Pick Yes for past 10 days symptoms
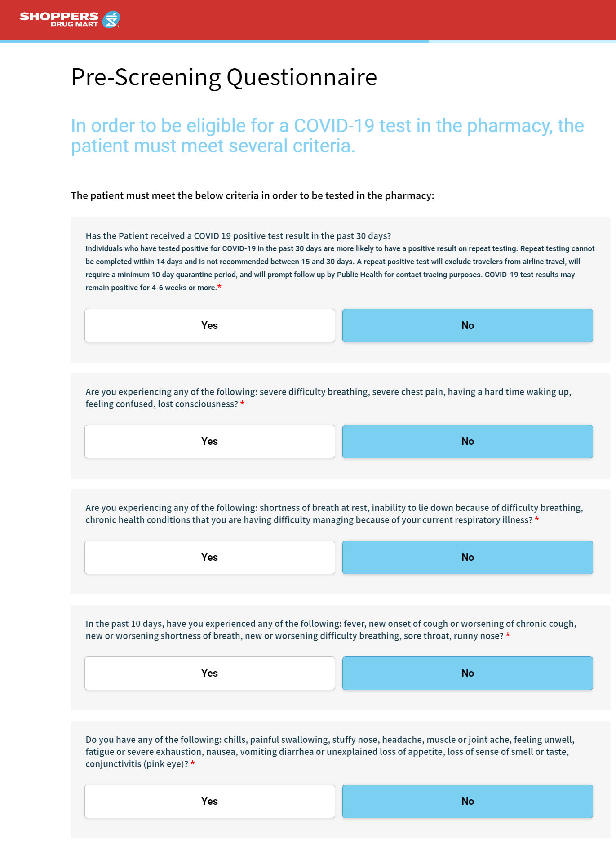Image resolution: width=616 pixels, height=847 pixels. pyautogui.click(x=209, y=673)
